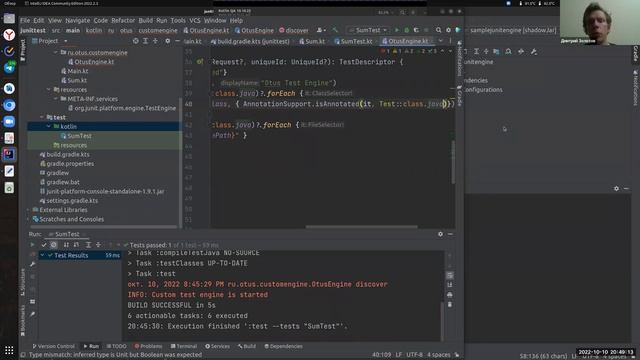This screenshot has height=360, width=640.
Task: Open OtusEngine.kt in the project tree
Action: click(91, 62)
